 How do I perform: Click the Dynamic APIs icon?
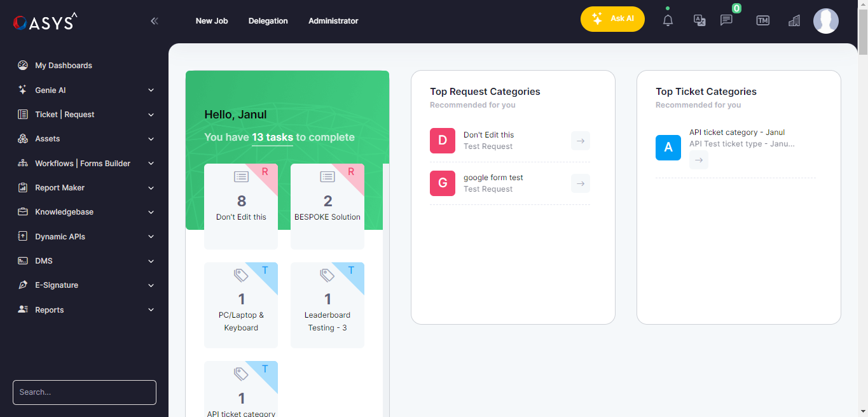click(x=23, y=236)
